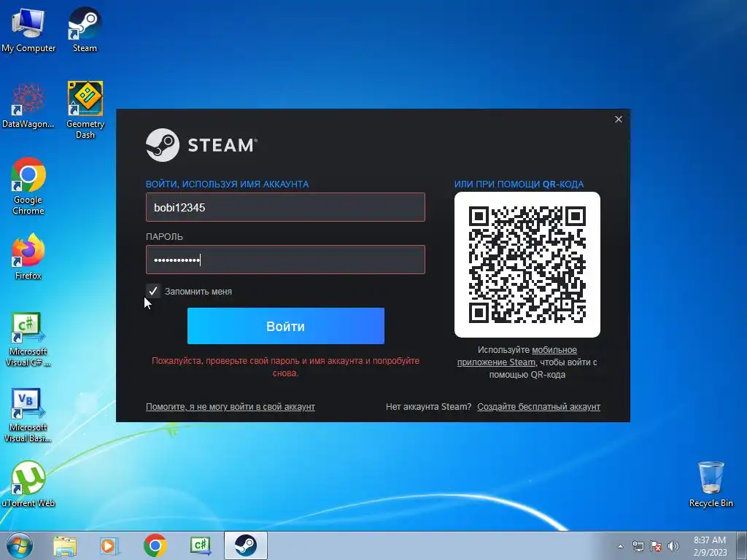Select the Recycle Bin icon
The height and width of the screenshot is (560, 747).
pos(711,484)
